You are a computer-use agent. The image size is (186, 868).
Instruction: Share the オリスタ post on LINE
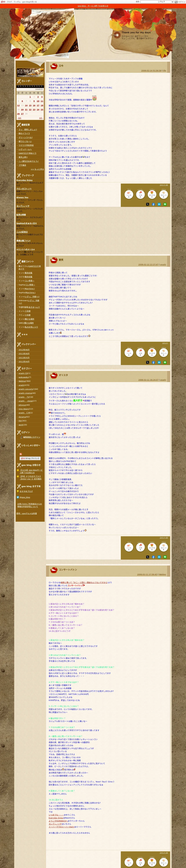point(165,557)
